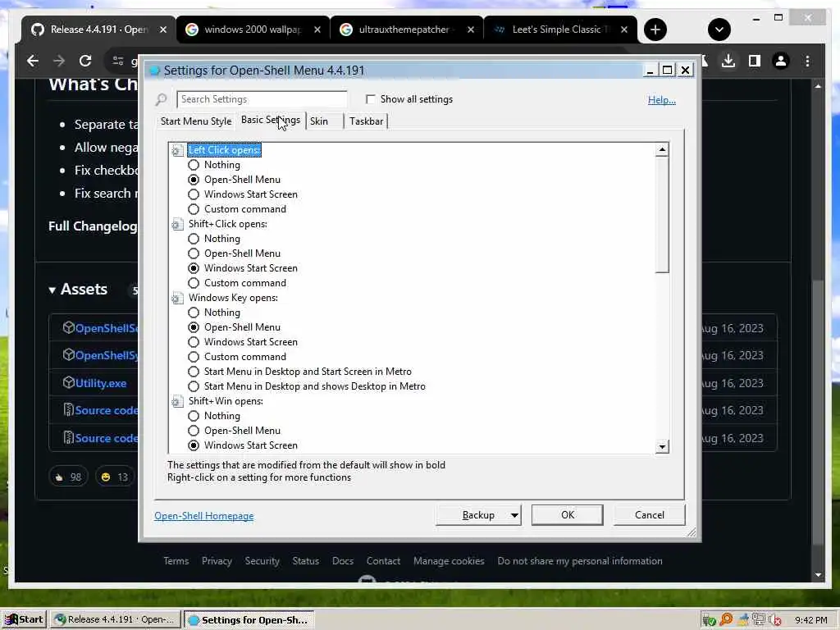
Task: Click the muted volume tray icon
Action: (x=775, y=620)
